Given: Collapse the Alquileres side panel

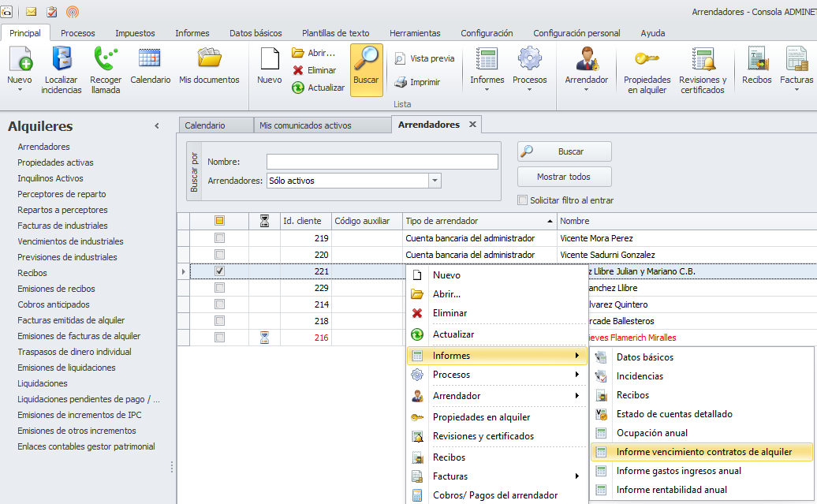Looking at the screenshot, I should (x=156, y=126).
